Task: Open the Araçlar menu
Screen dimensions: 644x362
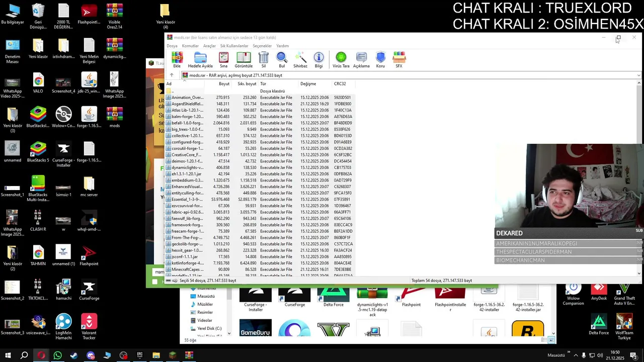Action: [x=209, y=46]
